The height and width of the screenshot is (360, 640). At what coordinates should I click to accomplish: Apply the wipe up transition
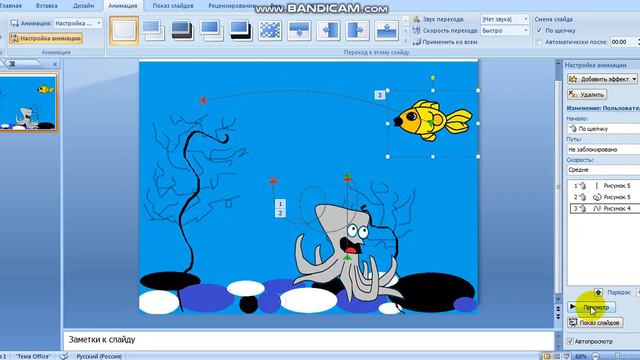pos(387,31)
